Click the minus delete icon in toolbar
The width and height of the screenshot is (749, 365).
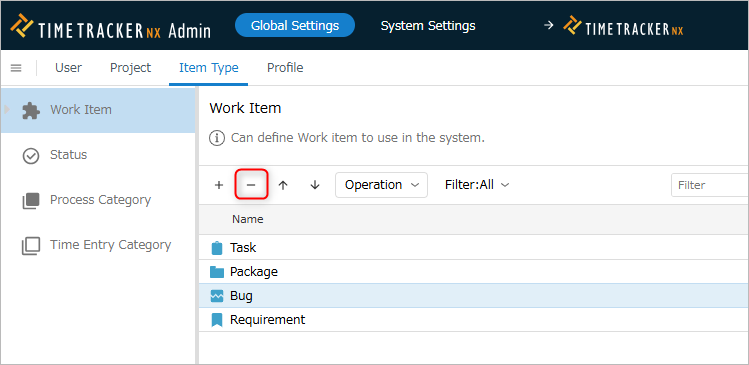pos(251,185)
